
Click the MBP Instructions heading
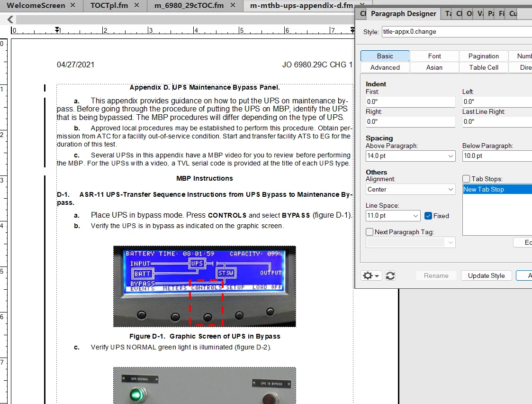pos(205,179)
